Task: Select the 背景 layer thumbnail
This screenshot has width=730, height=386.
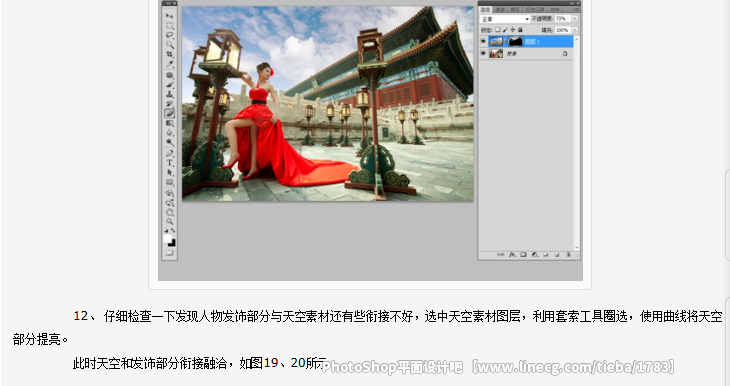Action: [496, 53]
